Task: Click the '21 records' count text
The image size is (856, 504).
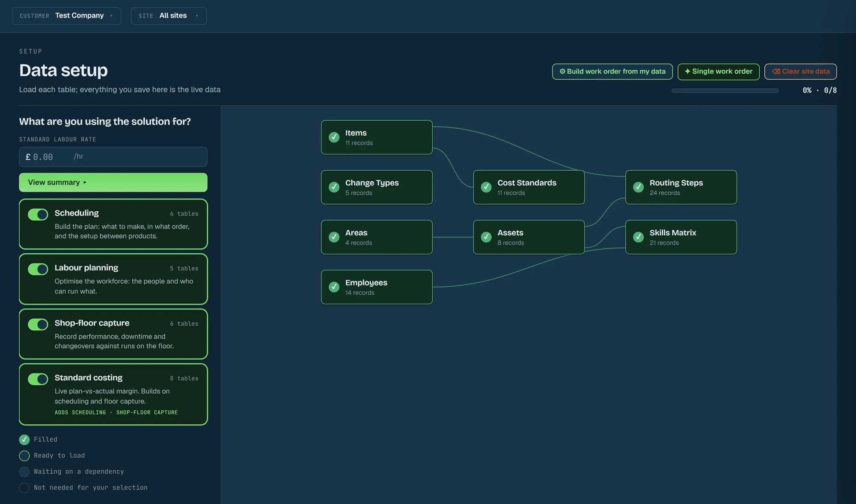Action: pyautogui.click(x=664, y=243)
